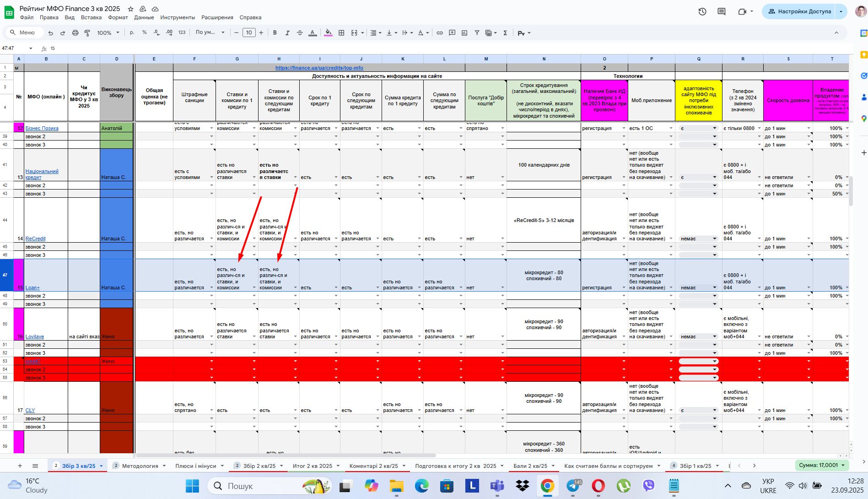Image resolution: width=868 pixels, height=499 pixels.
Task: Open the version history clock icon
Action: (x=702, y=11)
